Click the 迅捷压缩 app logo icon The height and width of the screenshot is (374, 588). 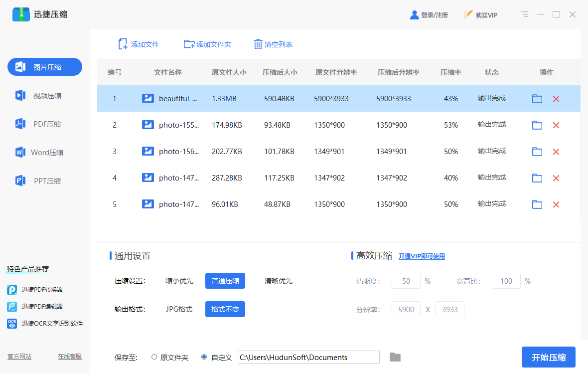(x=21, y=14)
